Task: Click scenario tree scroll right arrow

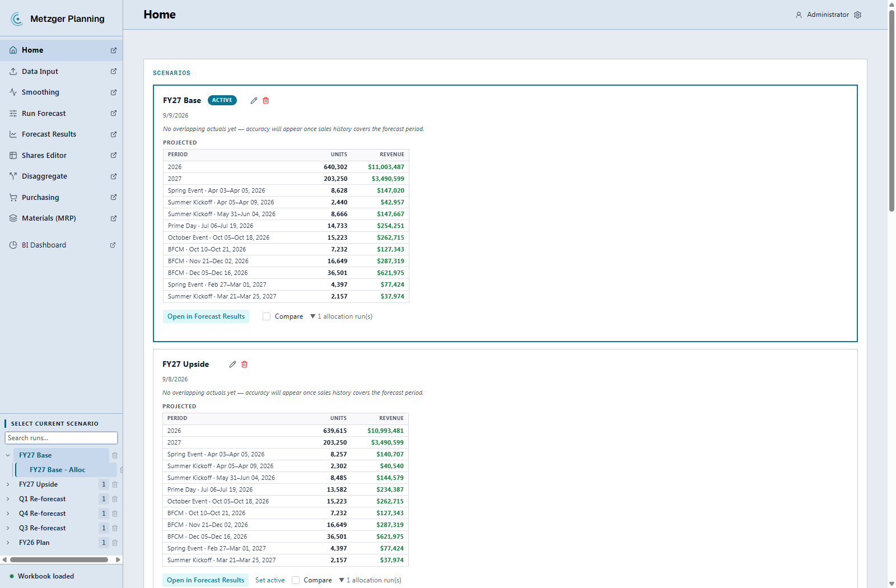Action: click(118, 559)
